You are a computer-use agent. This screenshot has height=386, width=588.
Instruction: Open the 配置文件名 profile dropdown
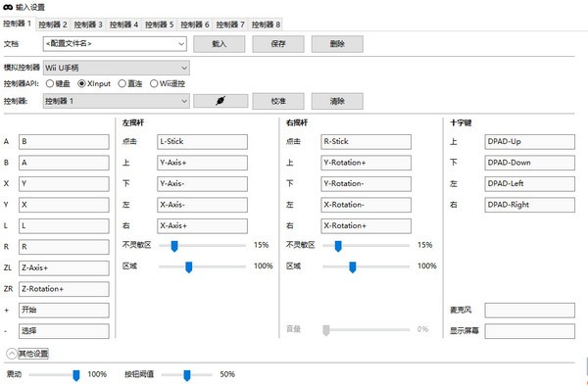pos(115,44)
